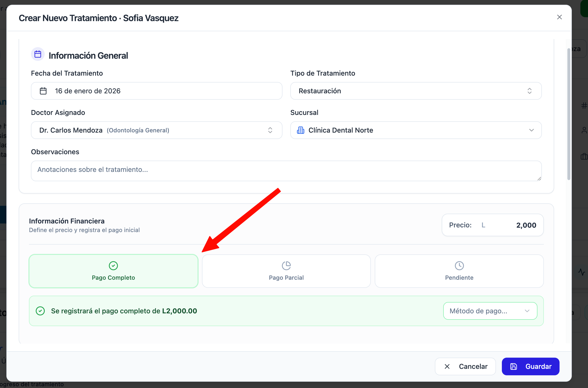The width and height of the screenshot is (588, 388).
Task: Click the clock icon for Pendiente
Action: (459, 266)
